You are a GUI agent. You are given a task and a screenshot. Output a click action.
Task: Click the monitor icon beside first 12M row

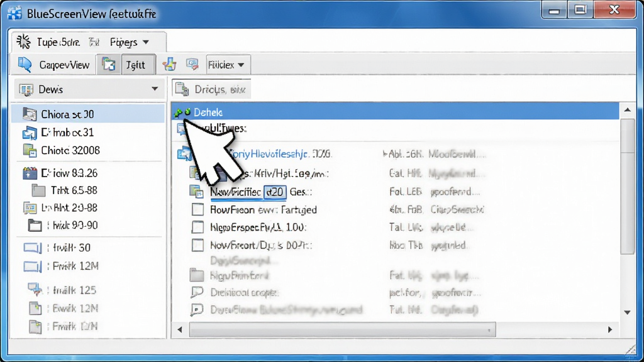tap(33, 266)
